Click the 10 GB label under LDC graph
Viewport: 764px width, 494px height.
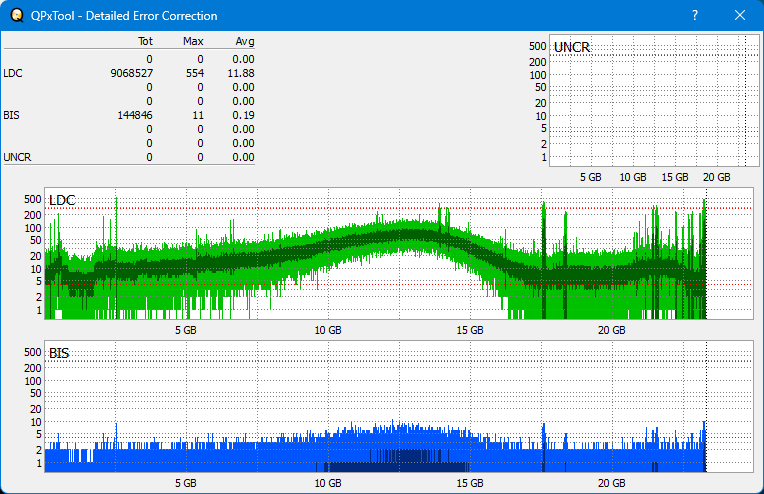328,330
